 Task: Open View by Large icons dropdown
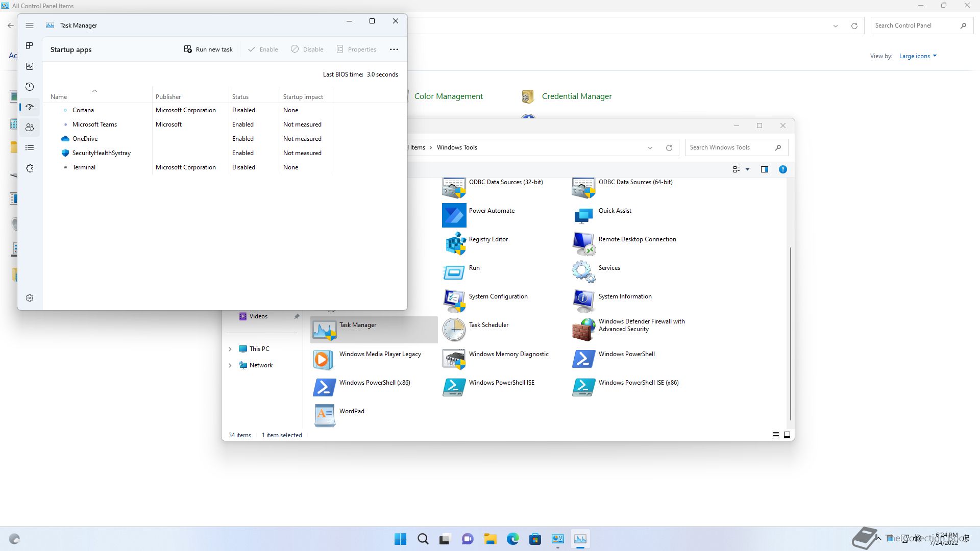[918, 56]
